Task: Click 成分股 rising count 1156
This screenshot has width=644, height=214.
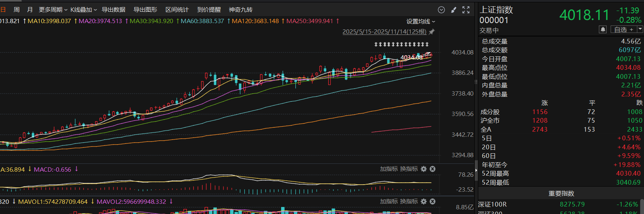Action: [540, 112]
